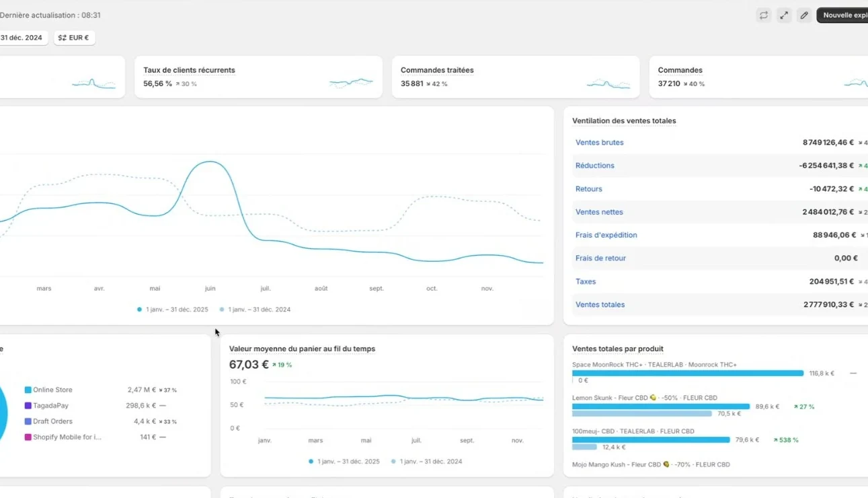Click the Nouvelle exploration button
868x498 pixels.
(x=842, y=15)
